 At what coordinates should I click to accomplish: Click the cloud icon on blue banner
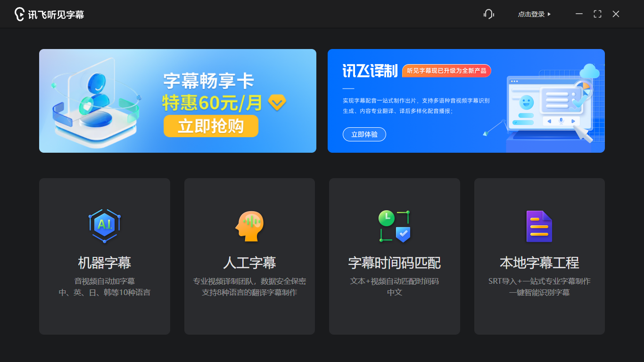pos(589,71)
